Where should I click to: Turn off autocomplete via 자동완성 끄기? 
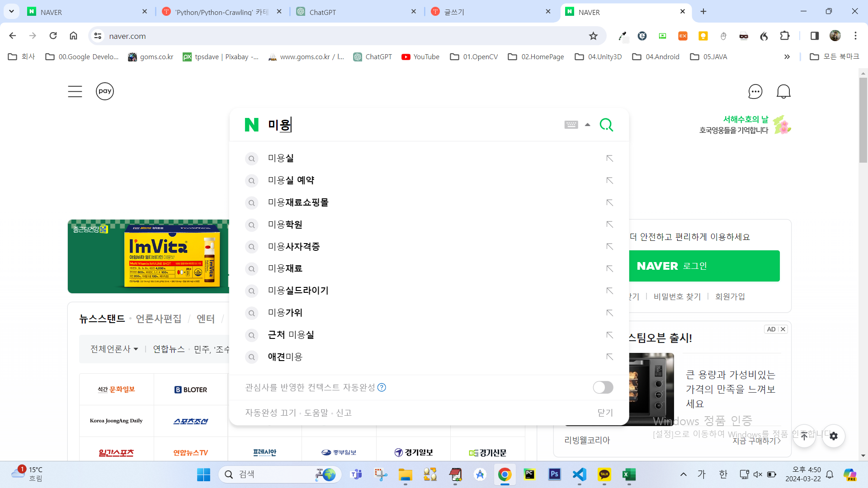[x=270, y=413]
